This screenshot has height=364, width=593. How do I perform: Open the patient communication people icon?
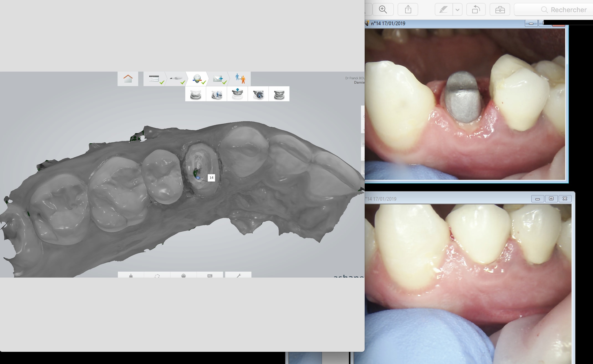tap(240, 79)
